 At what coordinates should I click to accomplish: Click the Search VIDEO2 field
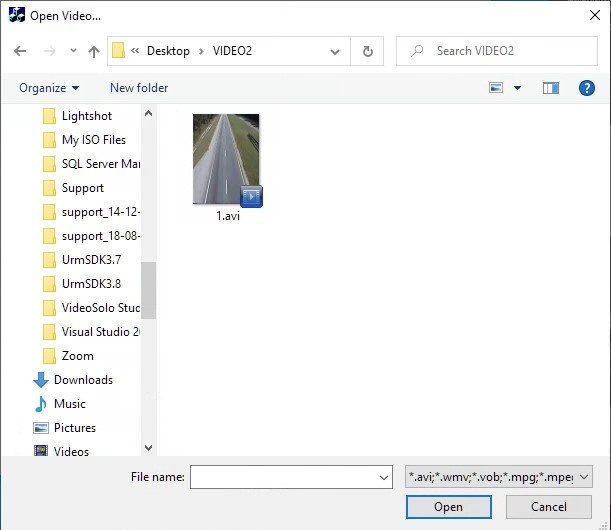[x=496, y=51]
